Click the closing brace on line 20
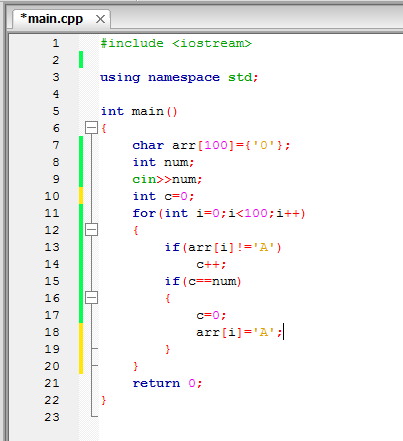 [x=135, y=366]
